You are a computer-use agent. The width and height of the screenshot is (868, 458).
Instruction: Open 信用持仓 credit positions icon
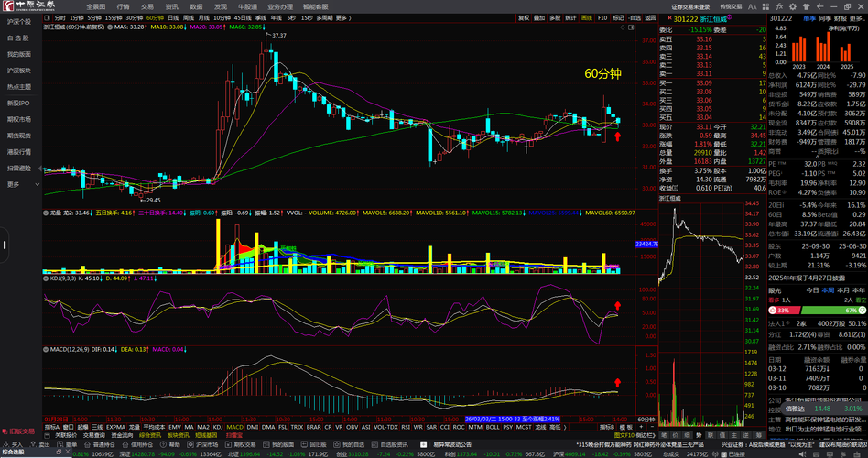125,444
